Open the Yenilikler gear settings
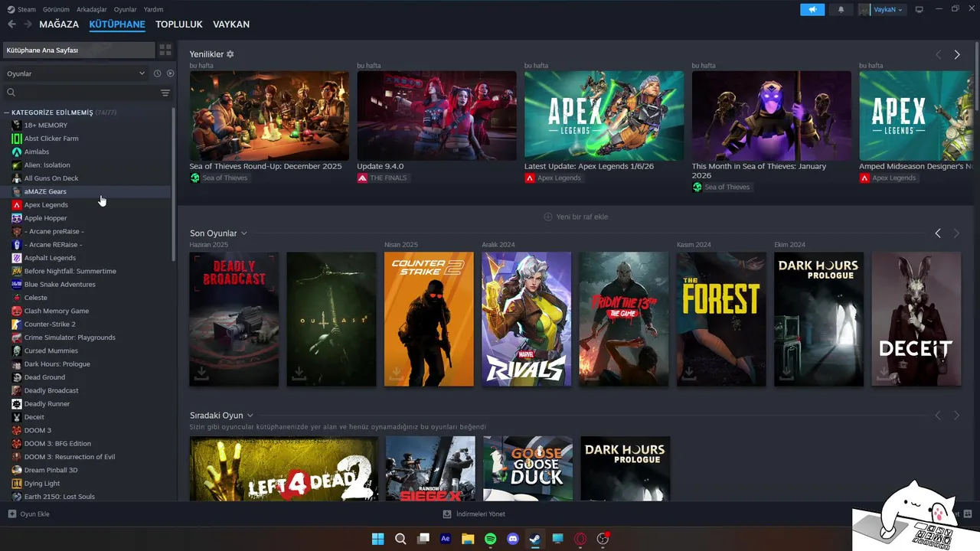This screenshot has height=551, width=980. [230, 54]
